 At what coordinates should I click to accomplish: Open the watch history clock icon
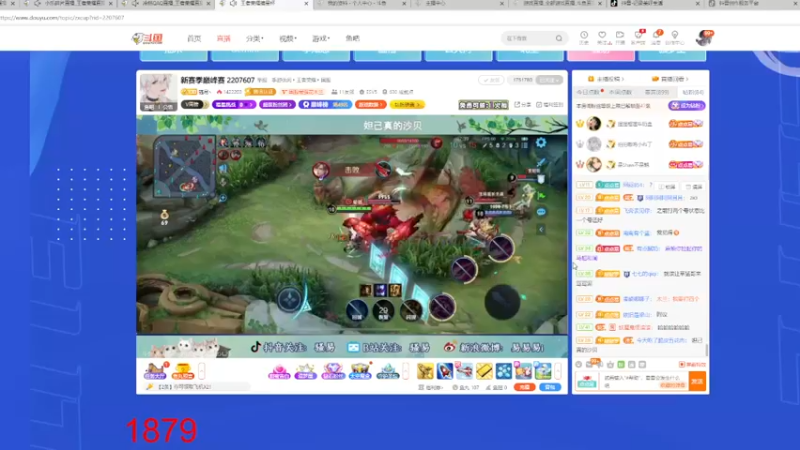584,37
